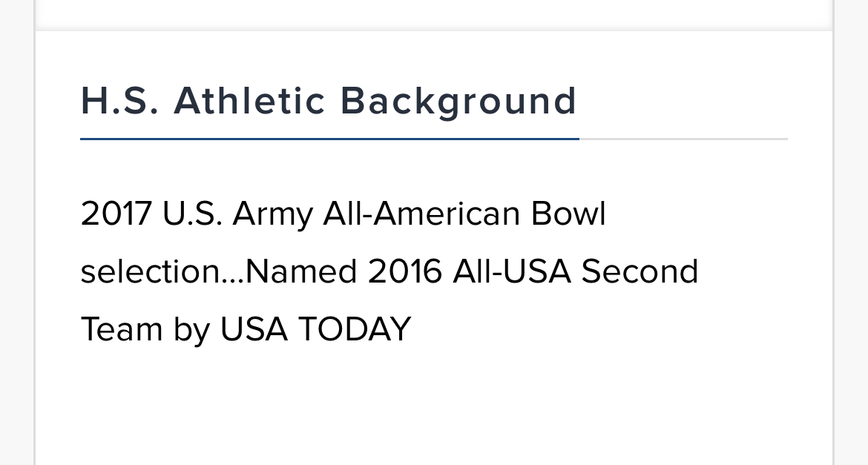Screen dimensions: 868x465
Task: Click the word "Team" on the last line
Action: (122, 329)
